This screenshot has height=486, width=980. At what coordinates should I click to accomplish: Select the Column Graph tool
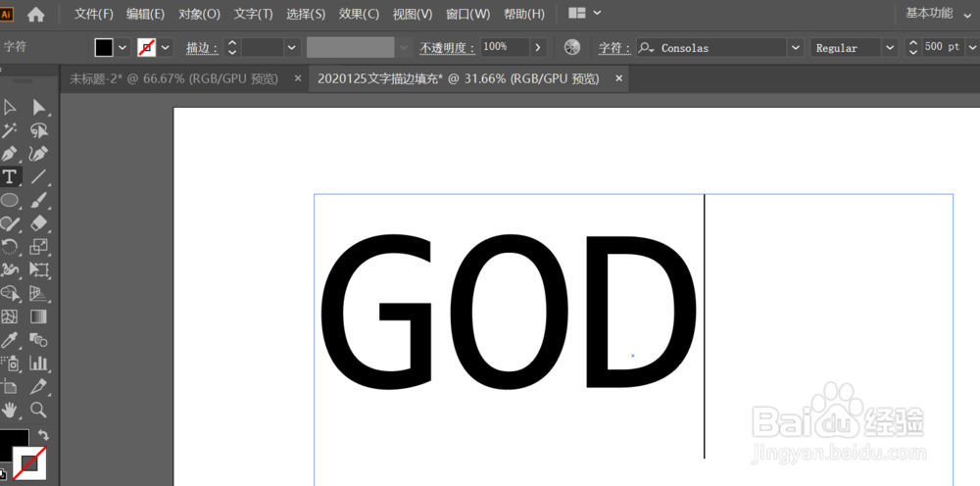pos(39,363)
